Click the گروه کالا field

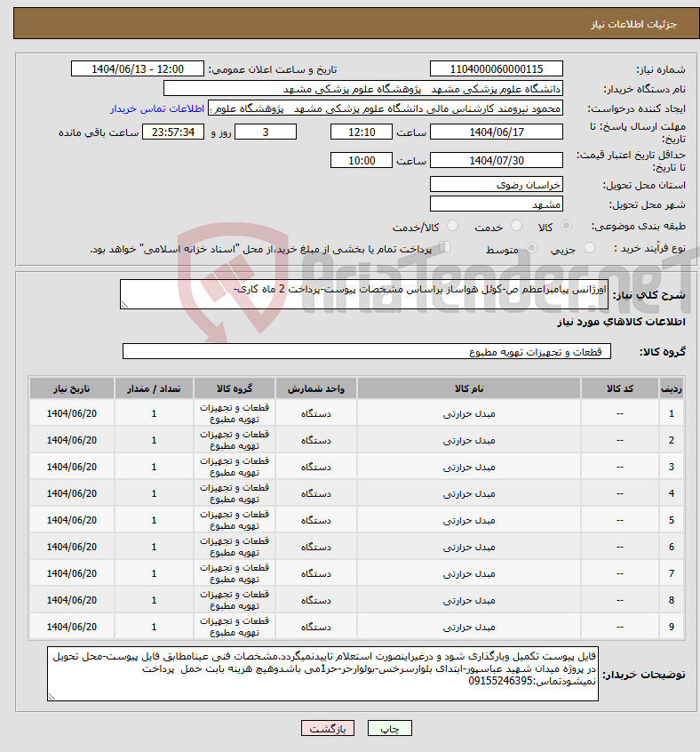click(367, 351)
